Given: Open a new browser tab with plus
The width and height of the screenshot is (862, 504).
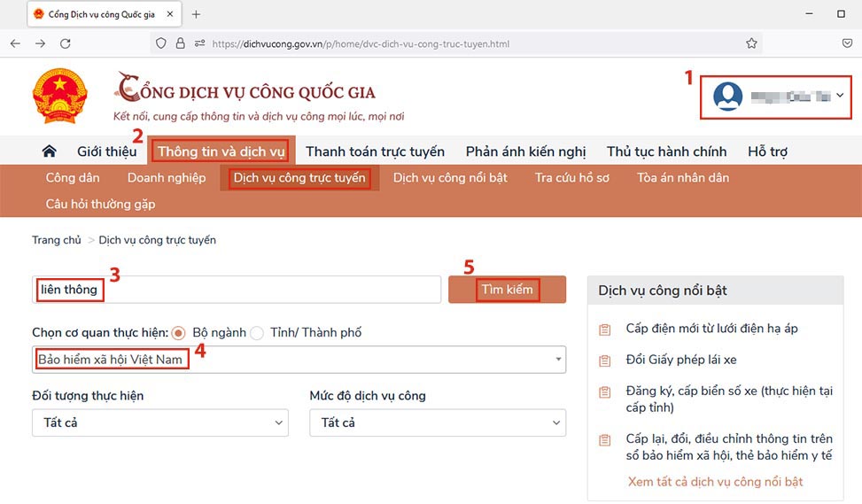Looking at the screenshot, I should (x=196, y=14).
